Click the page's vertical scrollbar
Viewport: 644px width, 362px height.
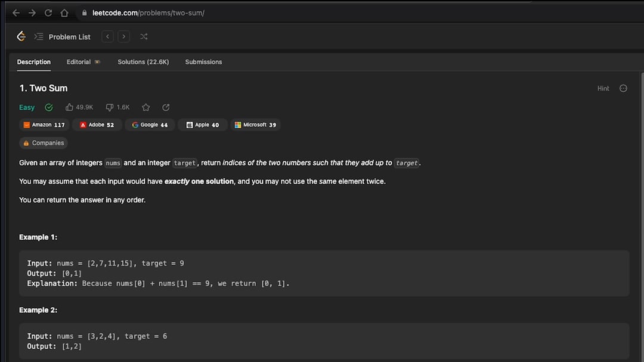click(642, 217)
